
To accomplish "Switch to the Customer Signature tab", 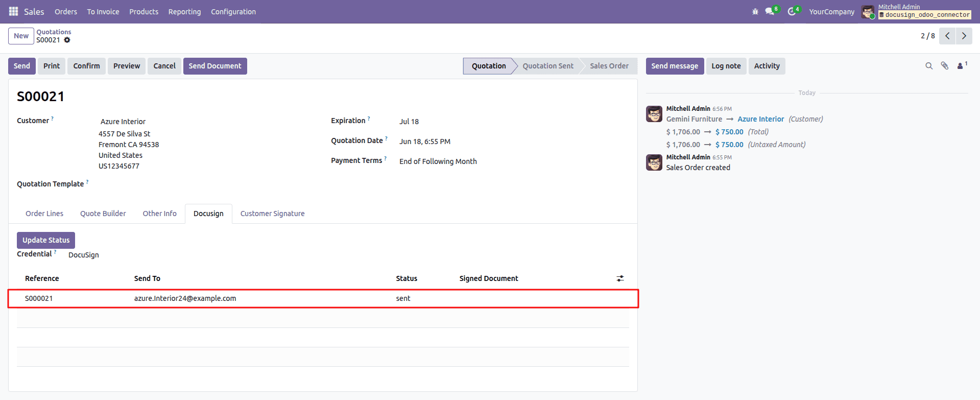I will 273,214.
